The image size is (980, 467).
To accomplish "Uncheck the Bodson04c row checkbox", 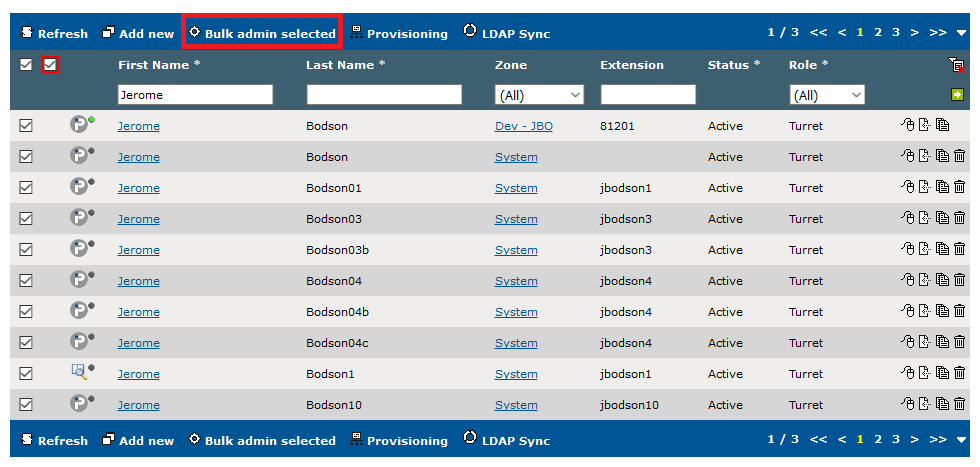I will point(26,343).
